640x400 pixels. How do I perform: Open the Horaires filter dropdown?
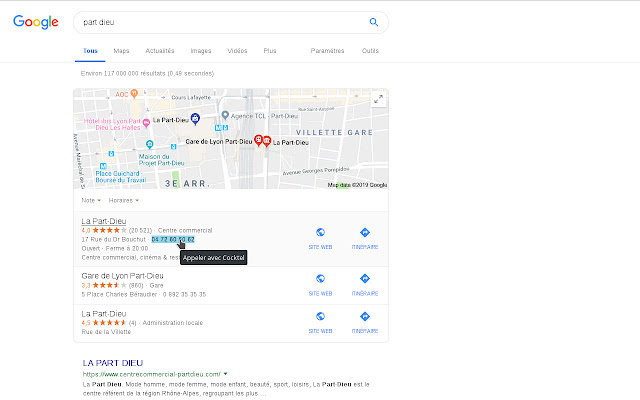(124, 200)
